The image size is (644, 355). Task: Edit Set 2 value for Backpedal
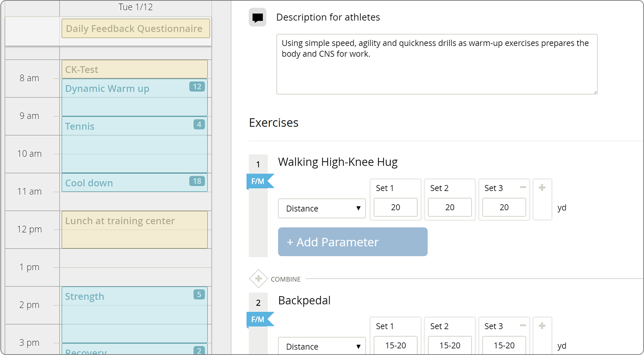pos(450,346)
